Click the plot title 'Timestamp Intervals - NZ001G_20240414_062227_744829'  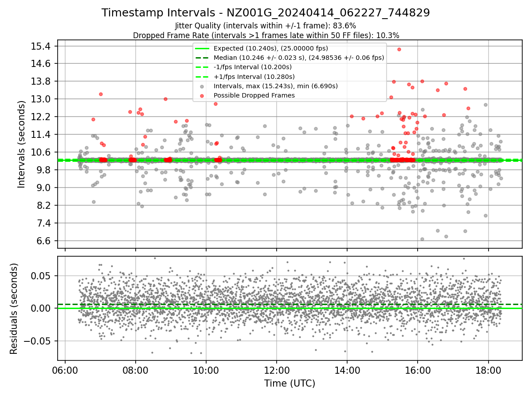pos(266,13)
